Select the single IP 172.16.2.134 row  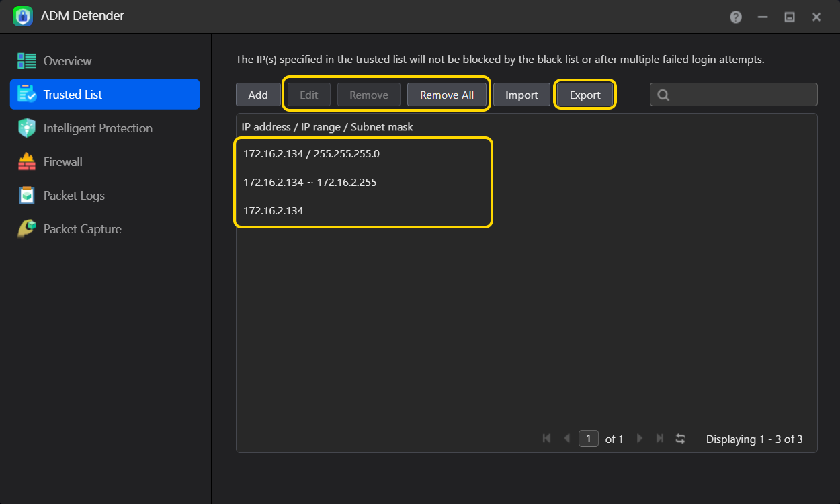(x=527, y=210)
